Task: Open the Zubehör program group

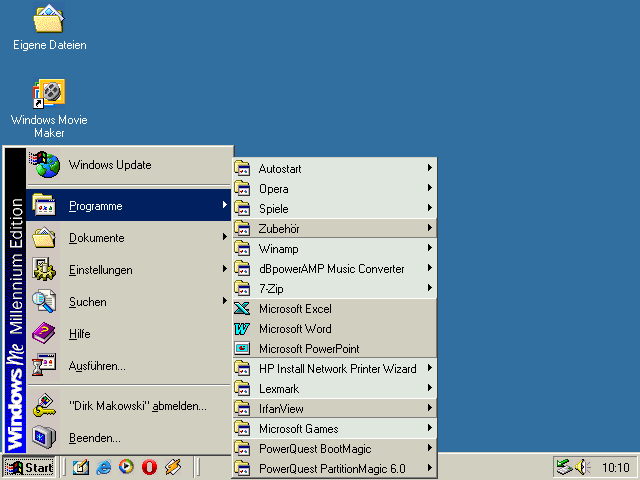Action: tap(335, 229)
